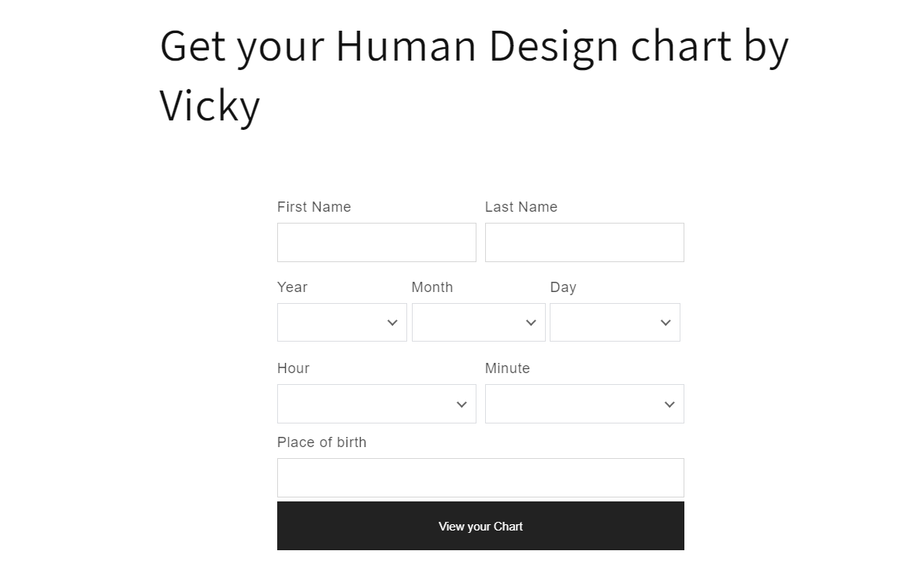Click the Day dropdown chevron arrow

pyautogui.click(x=665, y=323)
